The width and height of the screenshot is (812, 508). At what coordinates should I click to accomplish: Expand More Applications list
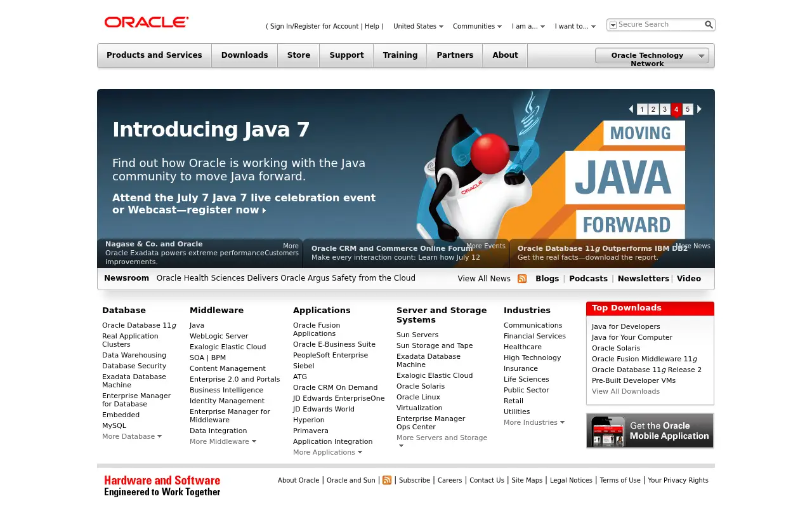[x=327, y=452]
